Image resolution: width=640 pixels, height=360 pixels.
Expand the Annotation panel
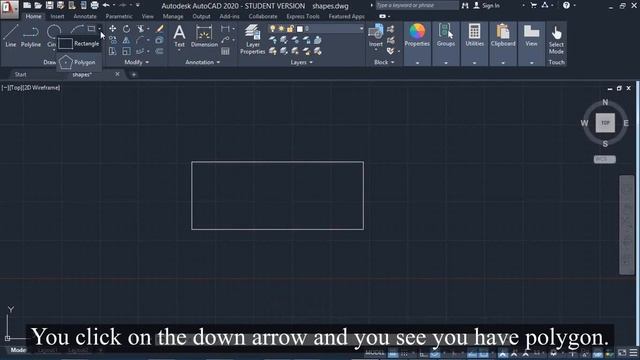click(x=202, y=62)
